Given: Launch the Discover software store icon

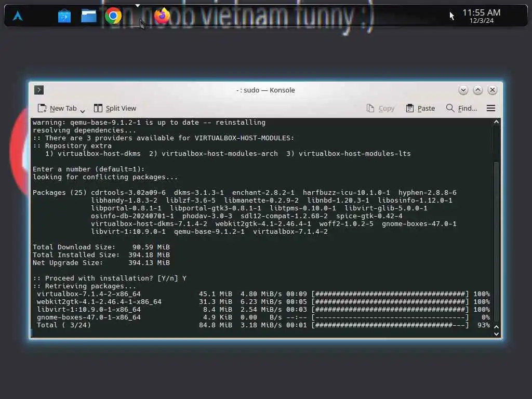Looking at the screenshot, I should [x=64, y=16].
